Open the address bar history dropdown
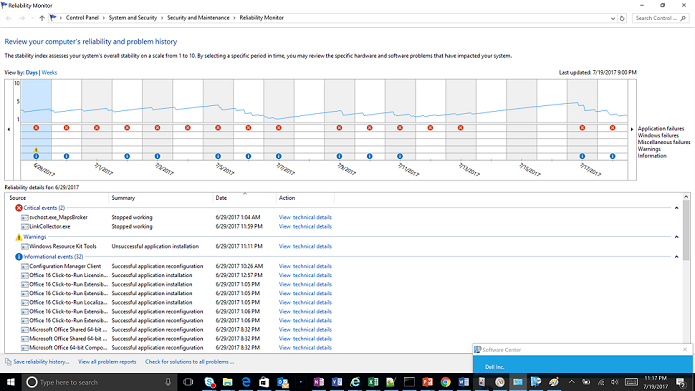This screenshot has width=695, height=391. tap(613, 18)
